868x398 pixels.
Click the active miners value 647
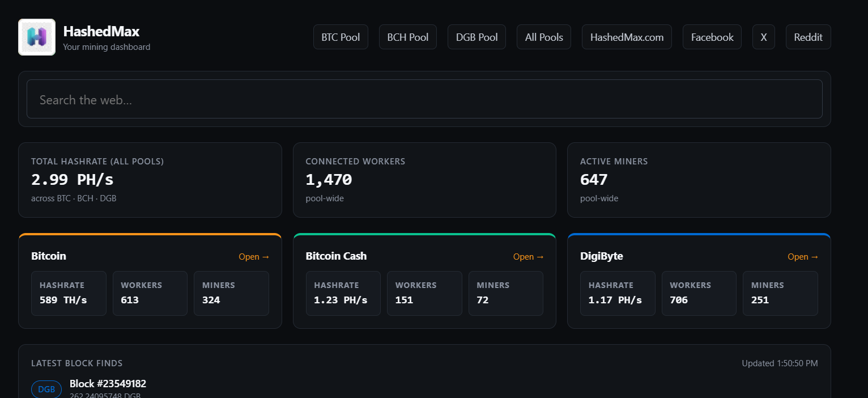[x=594, y=180]
